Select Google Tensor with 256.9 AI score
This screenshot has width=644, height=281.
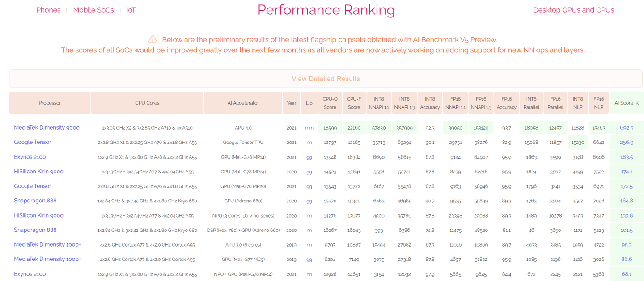[x=32, y=142]
